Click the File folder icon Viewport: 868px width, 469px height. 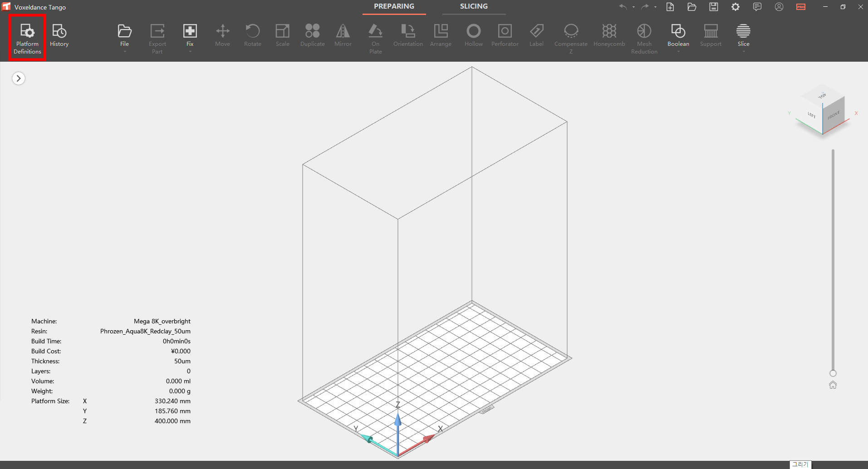(124, 31)
